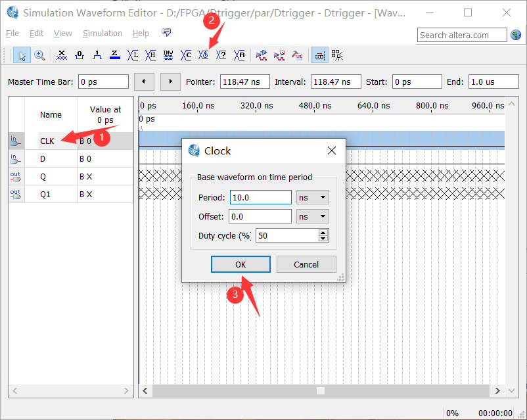Apply Weak High (XH) value
The image size is (527, 420).
pos(150,55)
